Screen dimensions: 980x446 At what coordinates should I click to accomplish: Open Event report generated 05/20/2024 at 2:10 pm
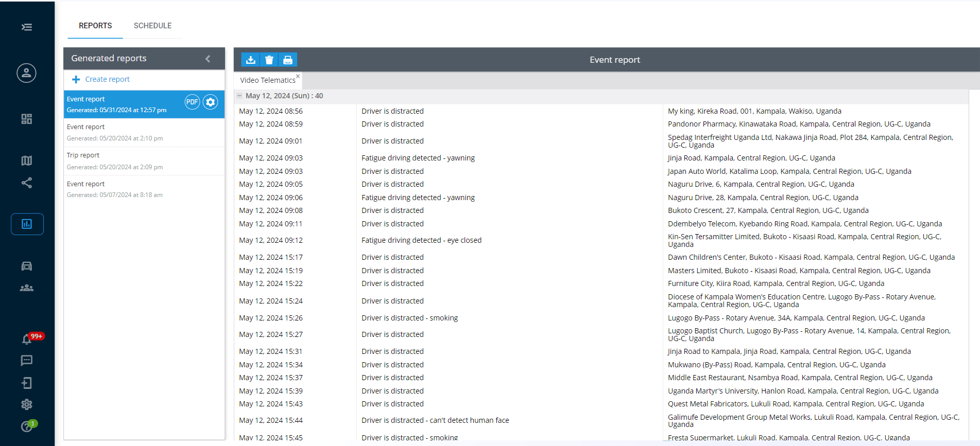coord(144,133)
